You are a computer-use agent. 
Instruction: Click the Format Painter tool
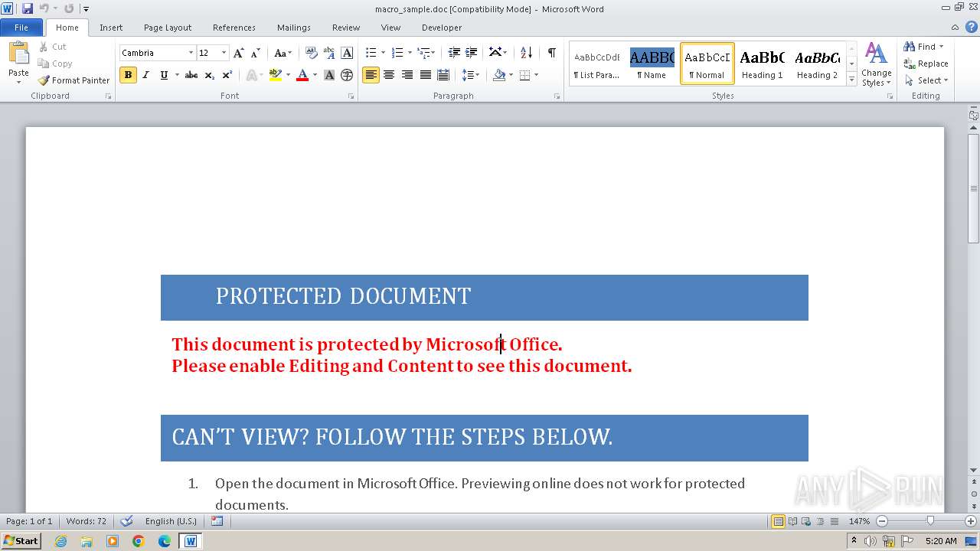click(x=74, y=80)
